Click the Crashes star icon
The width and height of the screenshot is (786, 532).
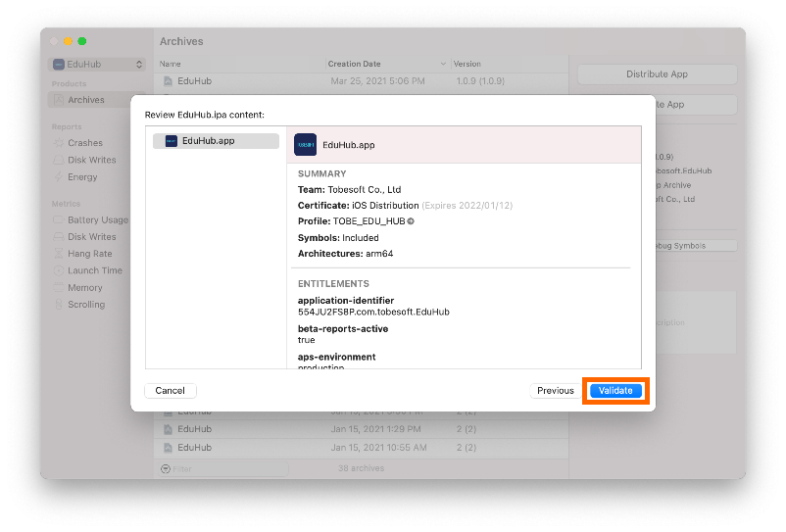[x=59, y=143]
